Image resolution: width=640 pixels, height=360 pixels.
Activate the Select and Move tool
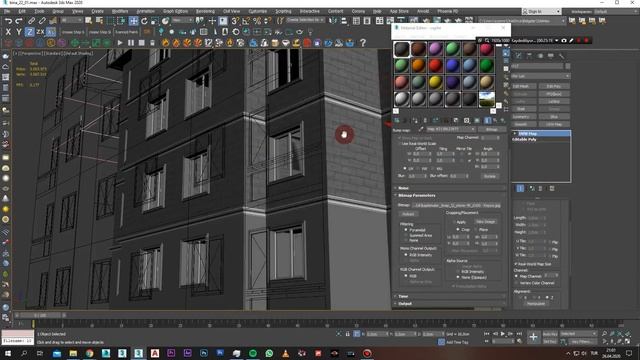tap(133, 20)
